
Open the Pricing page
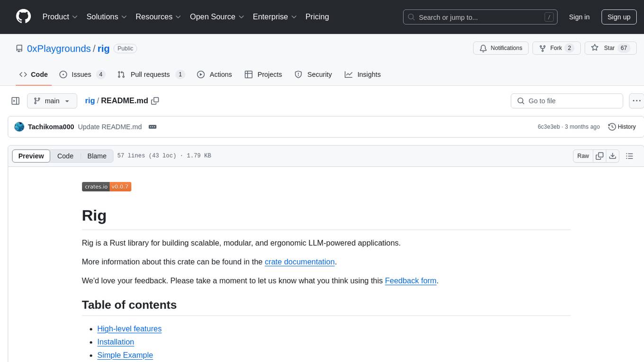(317, 17)
